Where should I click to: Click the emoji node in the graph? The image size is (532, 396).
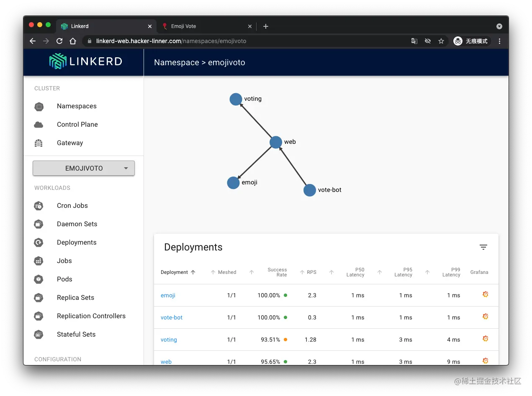tap(233, 183)
